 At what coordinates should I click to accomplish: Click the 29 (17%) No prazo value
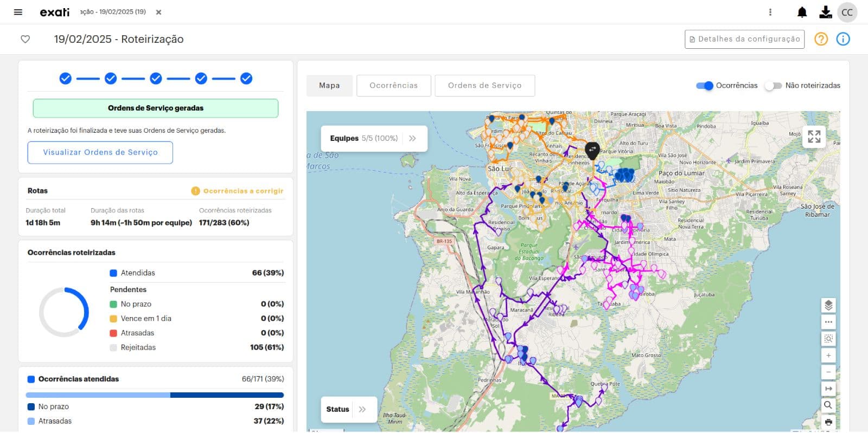(x=269, y=406)
